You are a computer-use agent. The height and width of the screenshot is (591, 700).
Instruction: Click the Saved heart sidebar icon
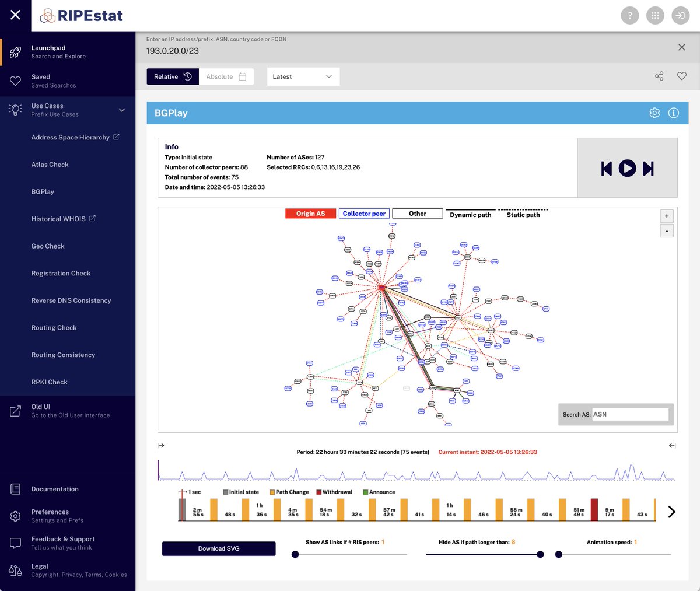[x=16, y=81]
